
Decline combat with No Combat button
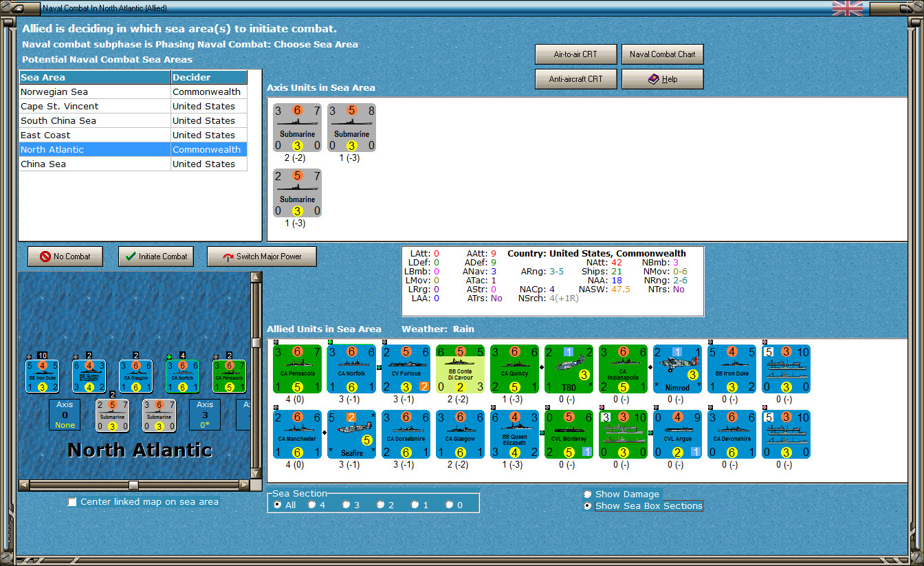click(65, 257)
